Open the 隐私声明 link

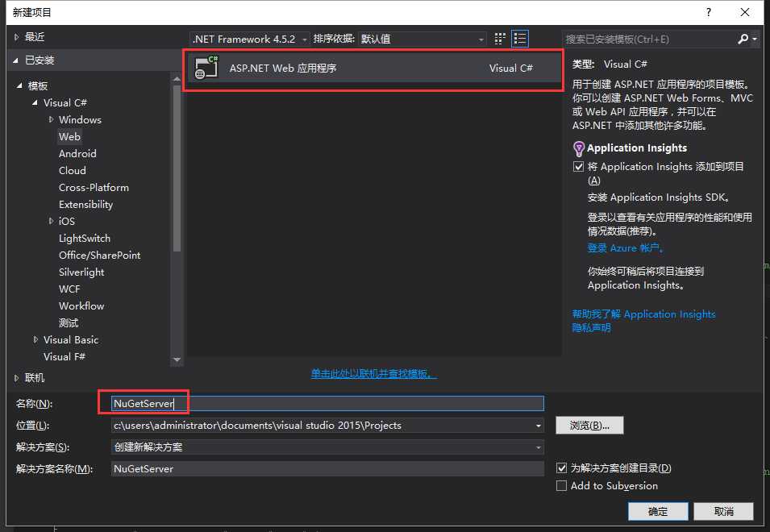point(591,328)
